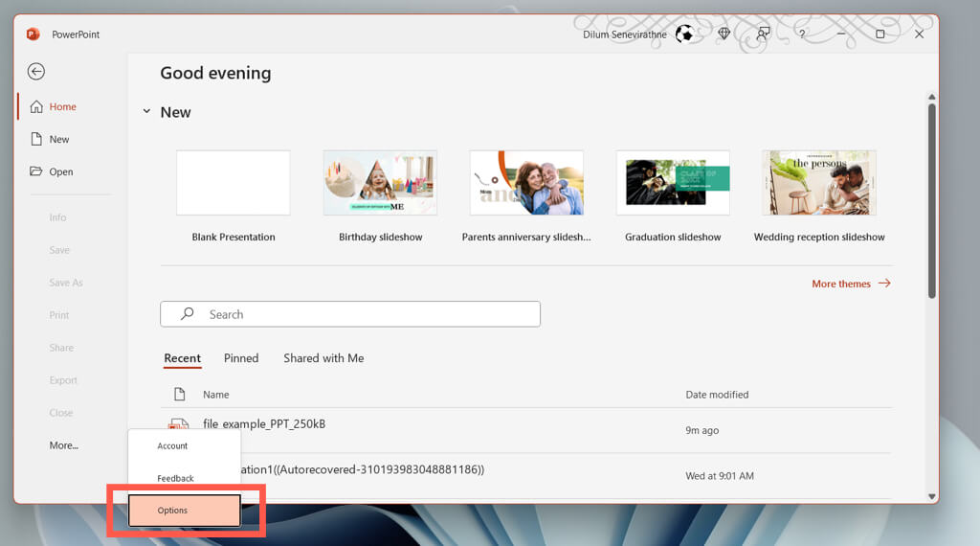Screen dimensions: 980x546
Task: Click the Open folder icon
Action: tap(35, 171)
